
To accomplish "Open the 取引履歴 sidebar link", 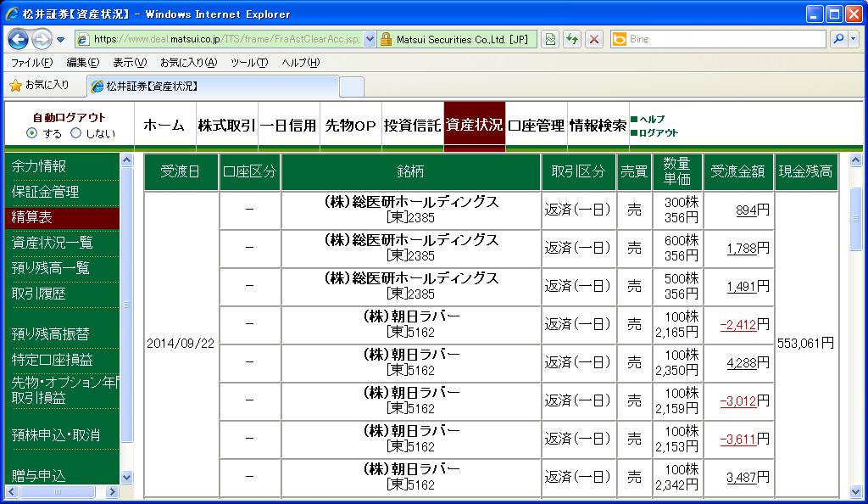I will (x=39, y=294).
